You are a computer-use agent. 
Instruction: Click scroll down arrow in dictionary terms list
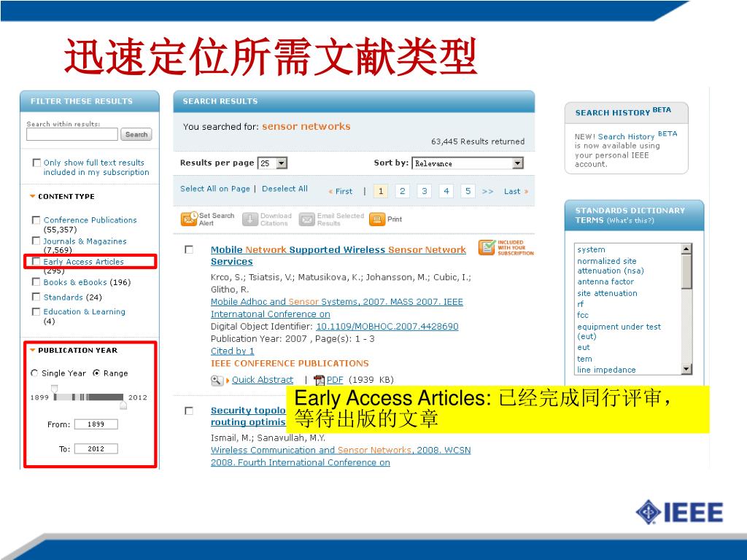point(686,368)
